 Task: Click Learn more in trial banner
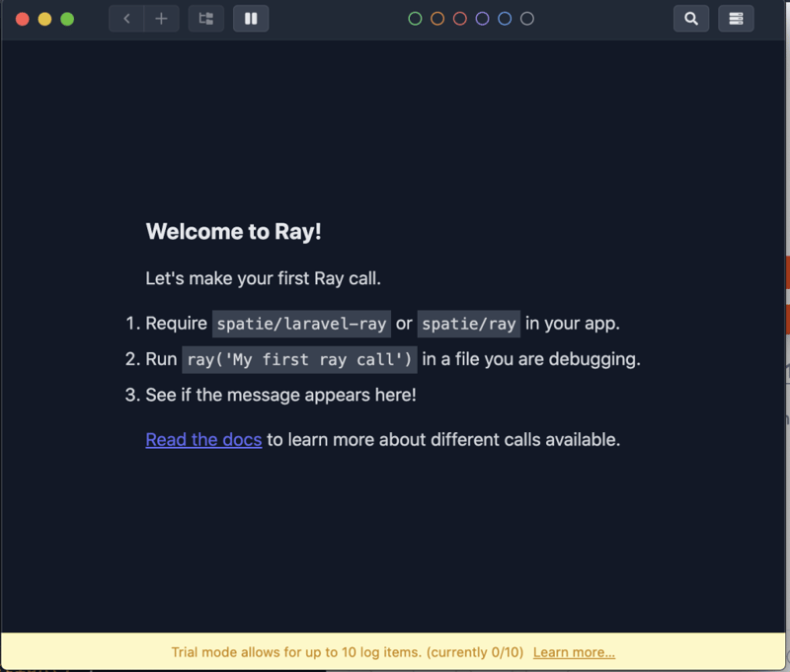coord(574,652)
